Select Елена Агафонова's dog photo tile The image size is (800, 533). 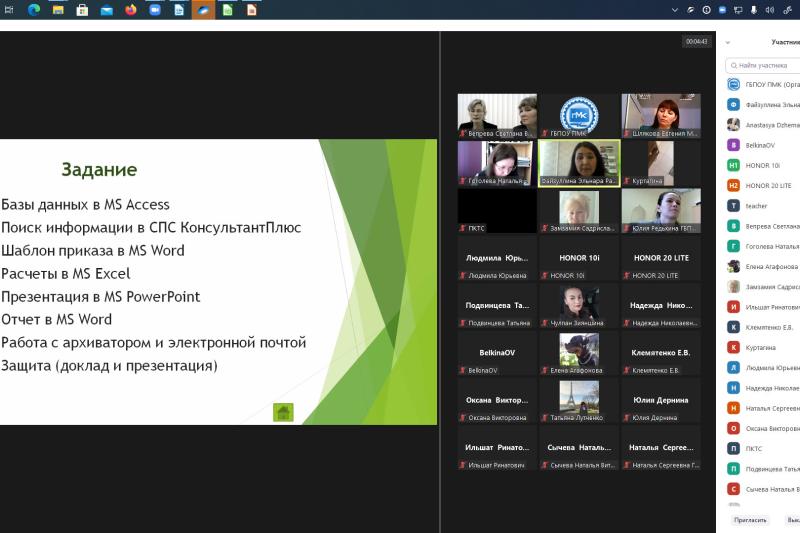pyautogui.click(x=579, y=353)
